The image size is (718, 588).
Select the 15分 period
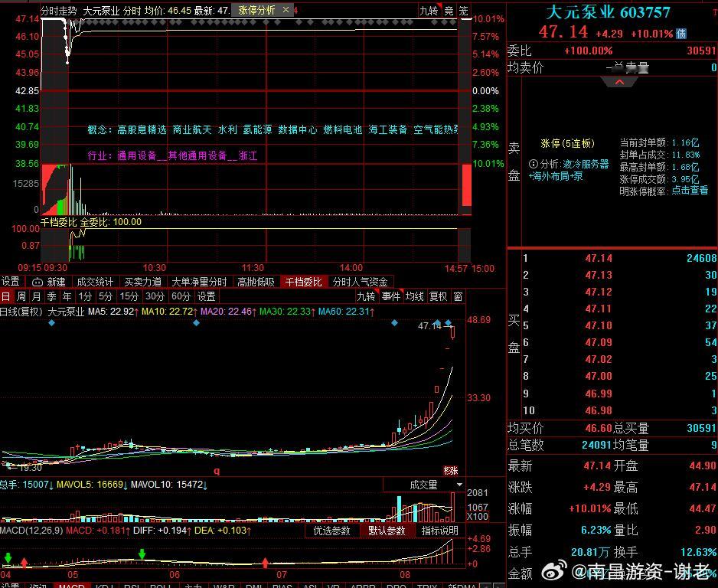click(x=129, y=297)
